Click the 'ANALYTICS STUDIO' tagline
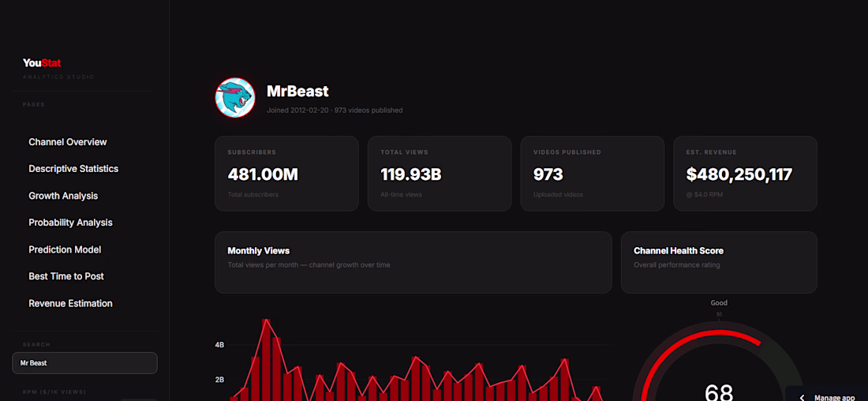868x401 pixels. coord(58,77)
